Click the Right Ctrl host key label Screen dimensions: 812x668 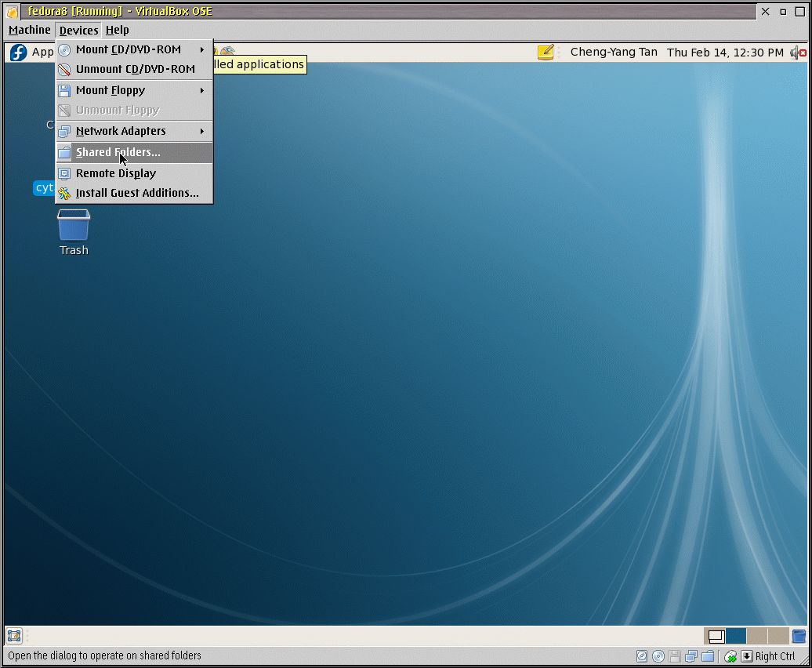775,656
